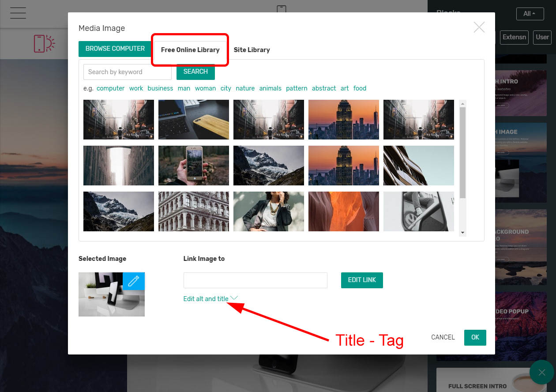Close the blocks panel with round teal button
Screen dimensions: 556x392
point(542,372)
